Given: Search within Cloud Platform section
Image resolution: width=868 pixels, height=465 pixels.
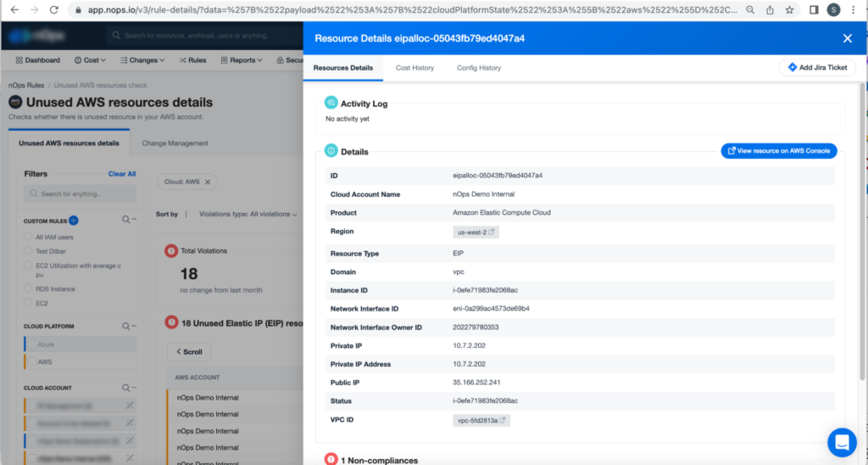Looking at the screenshot, I should [x=126, y=327].
